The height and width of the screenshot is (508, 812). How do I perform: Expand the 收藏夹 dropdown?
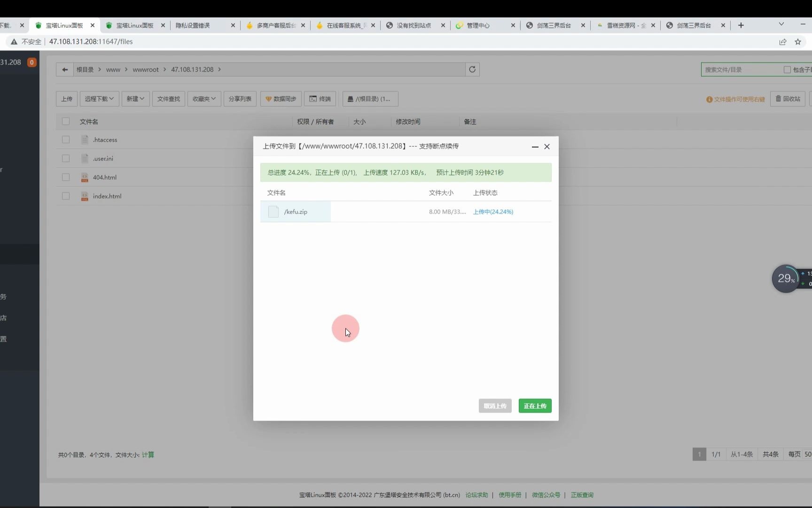point(204,99)
